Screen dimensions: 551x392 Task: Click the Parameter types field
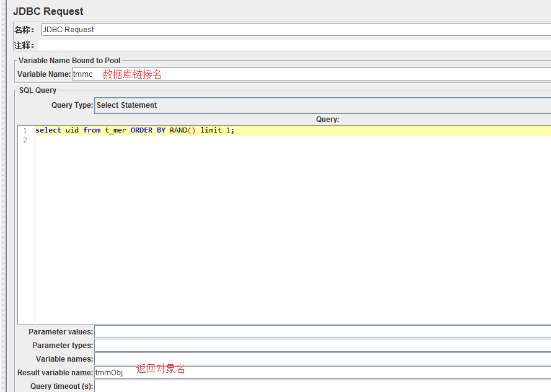tap(322, 346)
